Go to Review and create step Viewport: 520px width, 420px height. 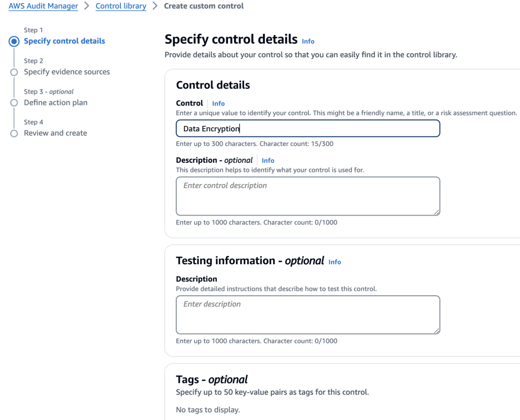click(x=55, y=133)
